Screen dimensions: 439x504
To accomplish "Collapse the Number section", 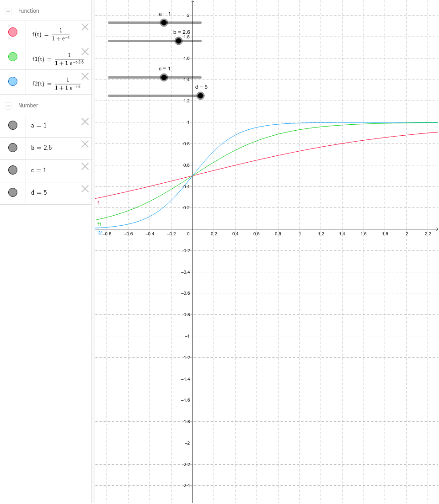I will [x=8, y=106].
